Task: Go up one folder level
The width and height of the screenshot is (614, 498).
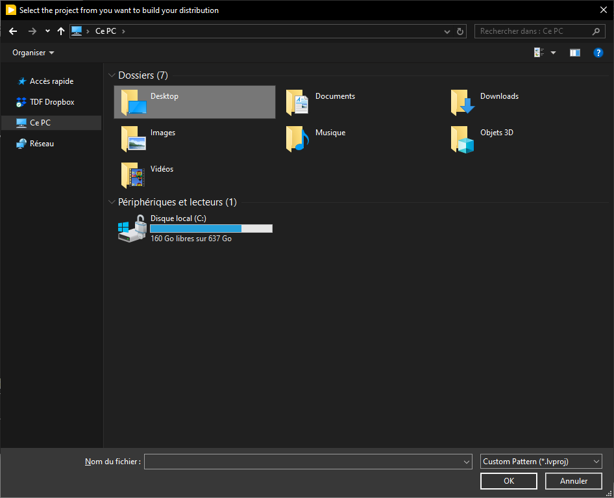Action: tap(61, 31)
